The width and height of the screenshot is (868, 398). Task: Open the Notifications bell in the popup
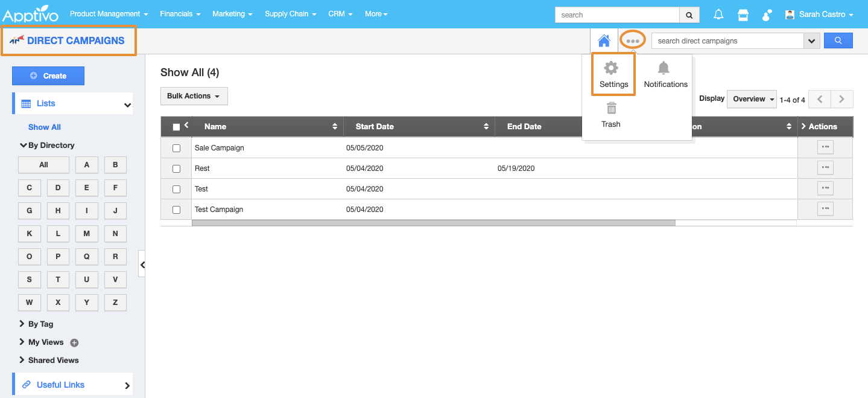point(664,68)
